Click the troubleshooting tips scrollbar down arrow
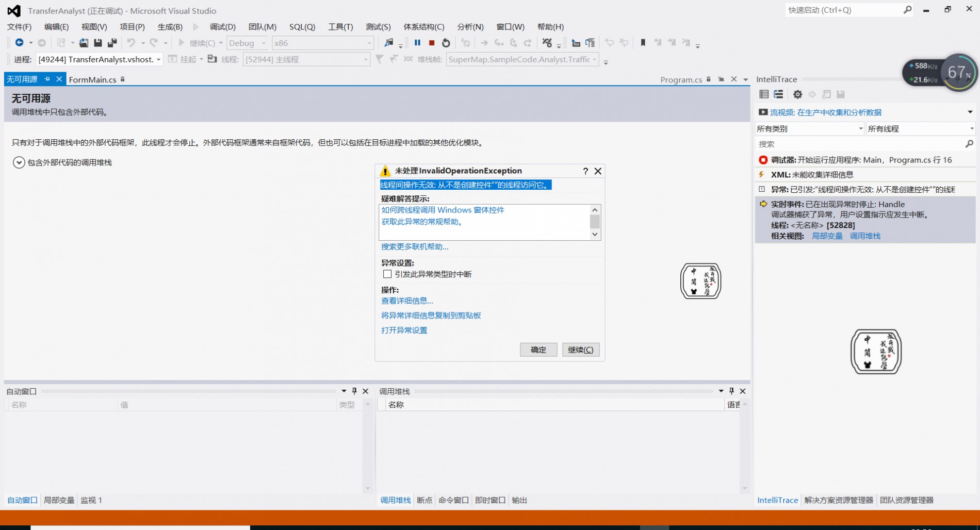This screenshot has width=980, height=530. (595, 234)
